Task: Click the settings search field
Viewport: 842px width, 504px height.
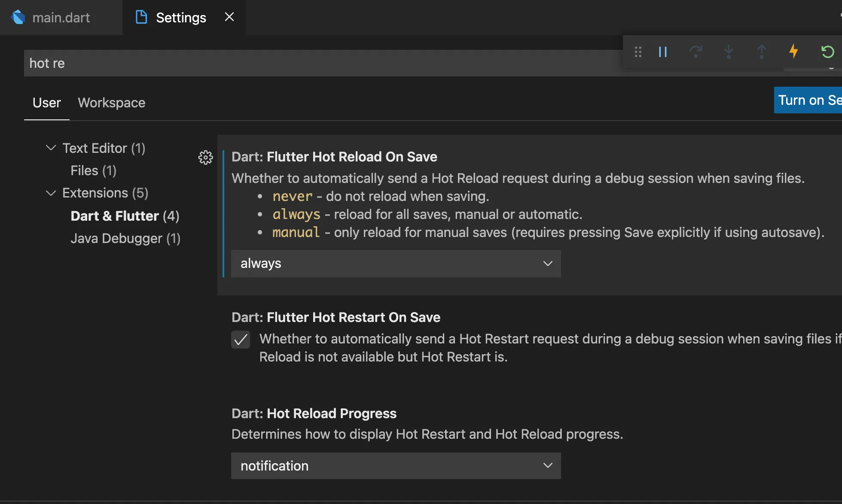Action: (x=301, y=64)
